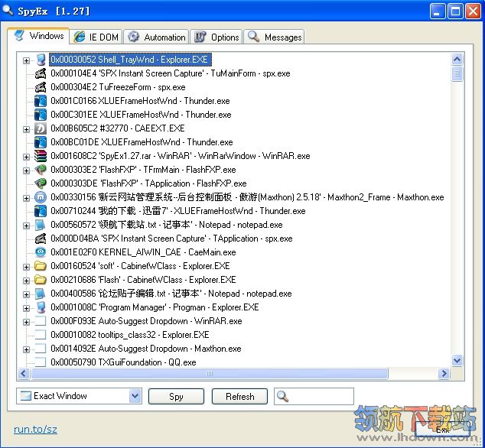Click the blank icon beside TXGuiFoundation QQ.exe
Viewport: 485px width, 448px height.
coord(41,362)
